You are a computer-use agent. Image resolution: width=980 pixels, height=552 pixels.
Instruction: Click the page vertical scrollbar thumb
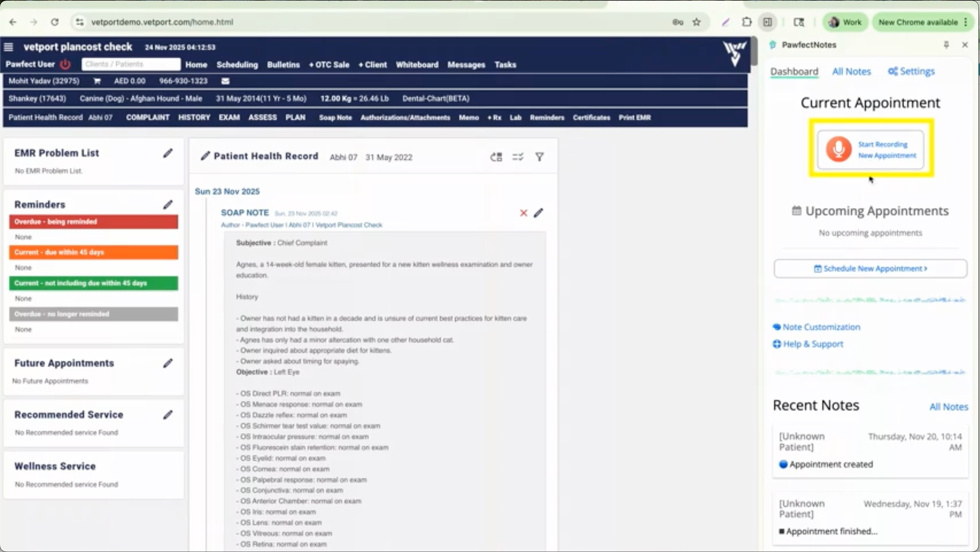pos(754,51)
